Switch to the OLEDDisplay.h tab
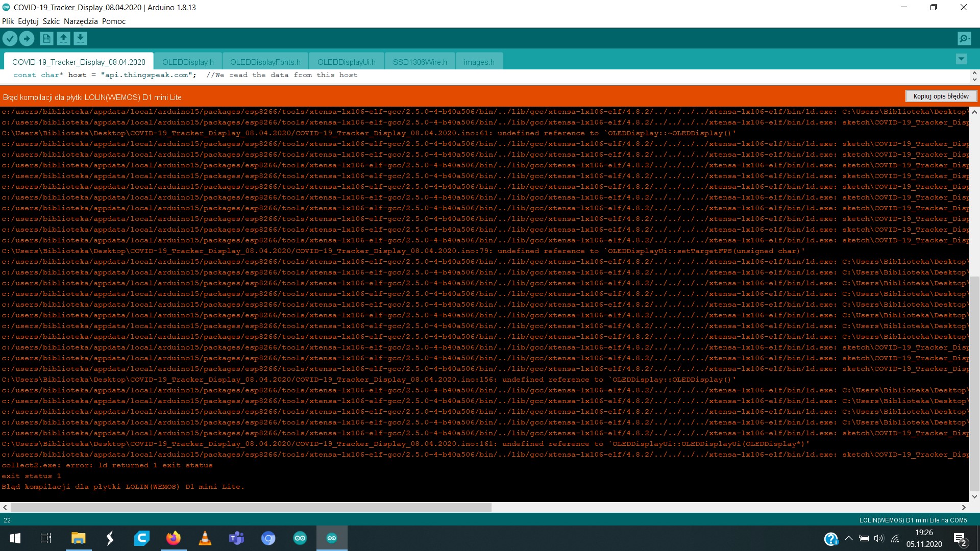The height and width of the screenshot is (551, 980). coord(188,62)
